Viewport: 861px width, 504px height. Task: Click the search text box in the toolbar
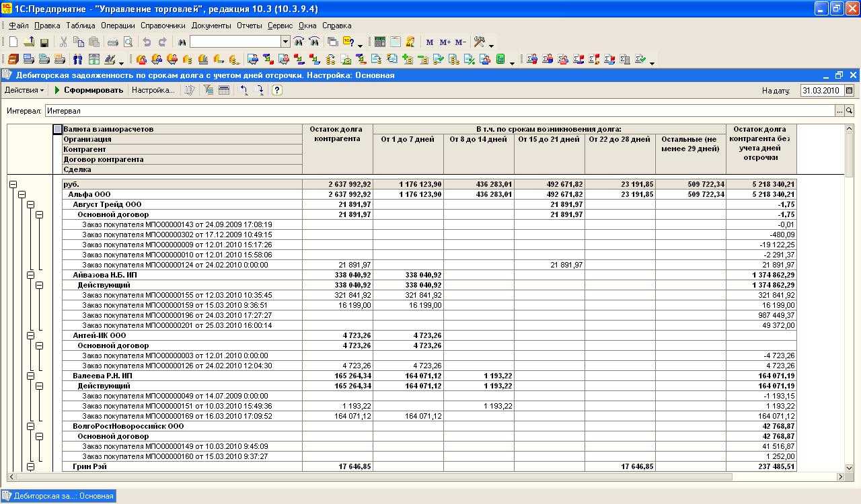coord(235,42)
